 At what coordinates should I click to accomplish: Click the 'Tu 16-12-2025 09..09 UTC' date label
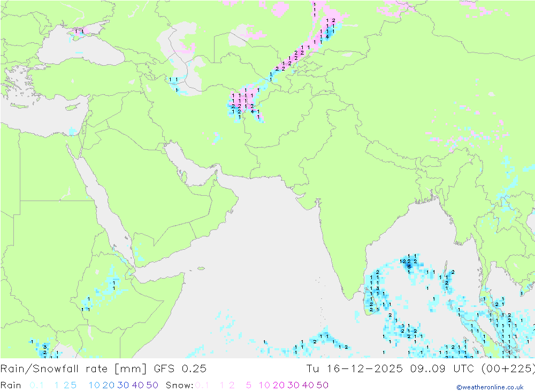(x=390, y=369)
